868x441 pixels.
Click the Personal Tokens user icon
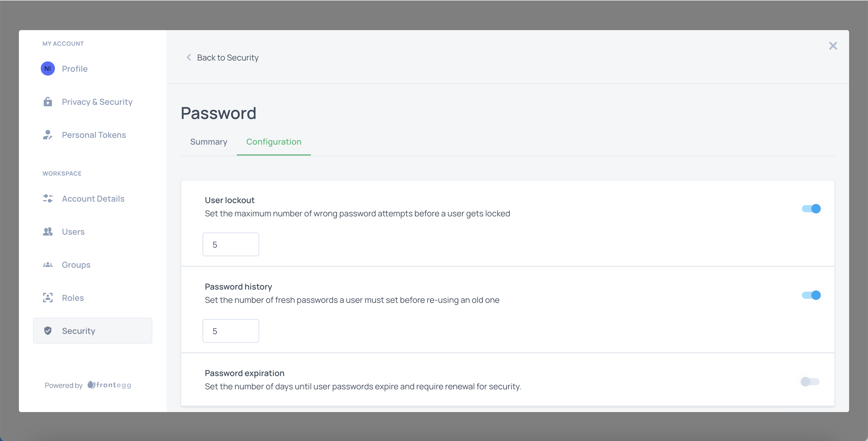(x=48, y=135)
